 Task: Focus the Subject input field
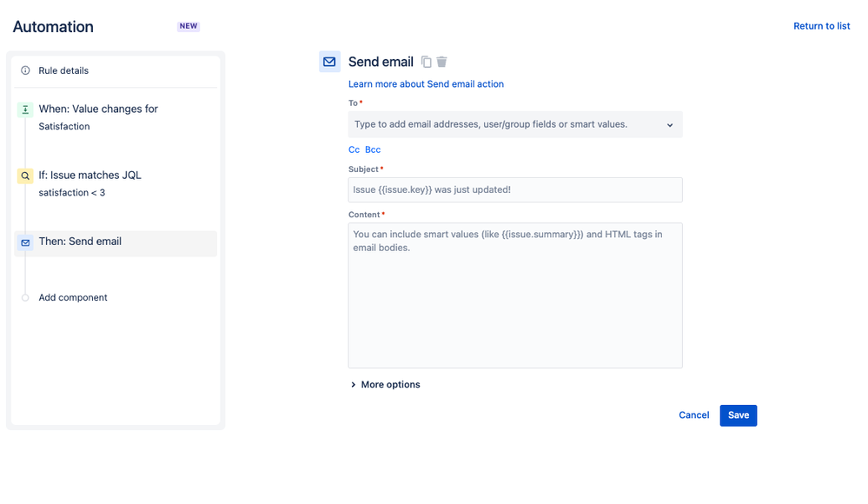pos(515,190)
